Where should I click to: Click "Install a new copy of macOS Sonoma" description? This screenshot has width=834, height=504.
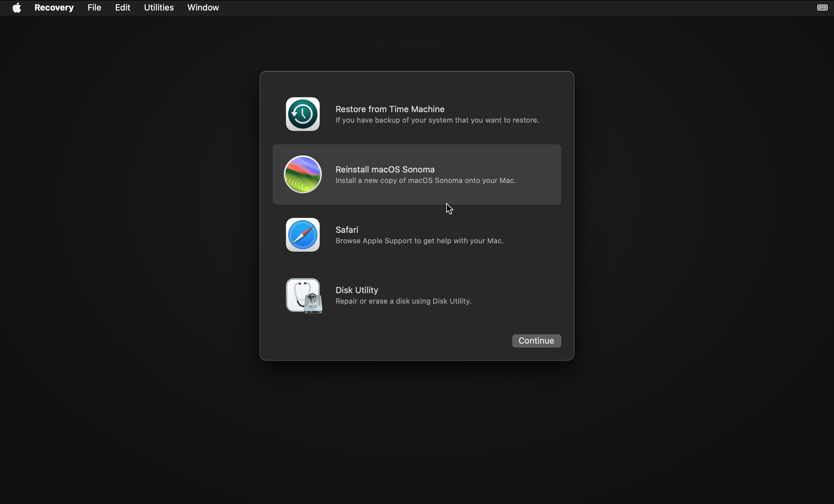click(x=426, y=180)
